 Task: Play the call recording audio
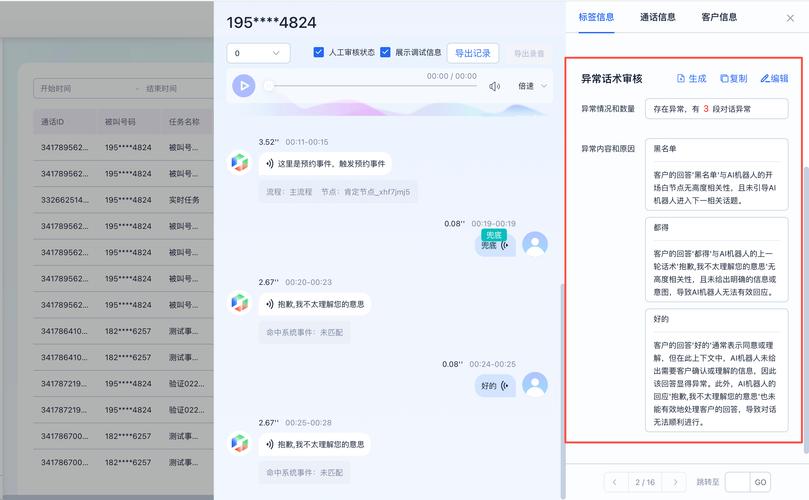click(244, 86)
